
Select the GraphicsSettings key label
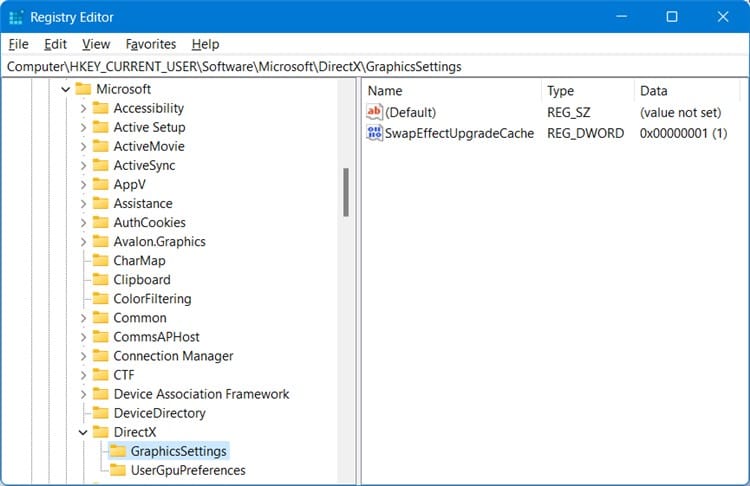pos(178,451)
